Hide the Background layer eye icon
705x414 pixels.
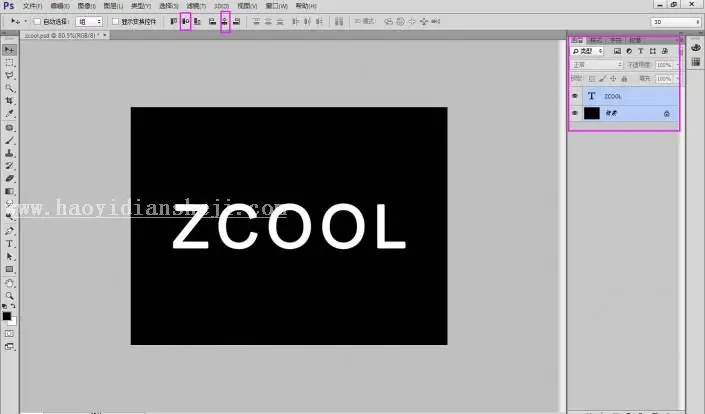(x=575, y=113)
